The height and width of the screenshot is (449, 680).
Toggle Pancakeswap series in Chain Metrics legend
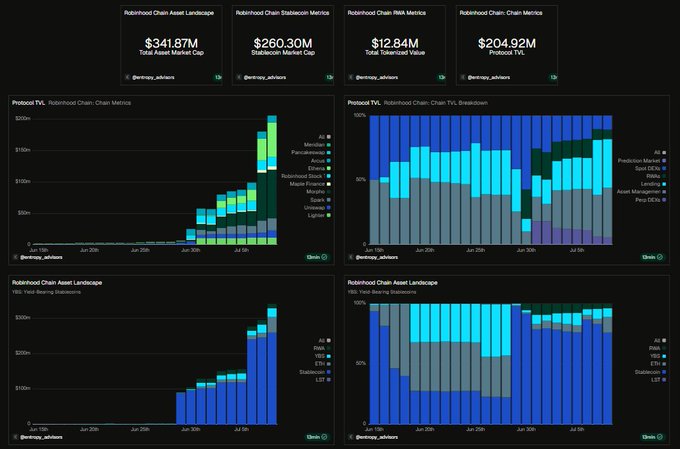[x=311, y=152]
